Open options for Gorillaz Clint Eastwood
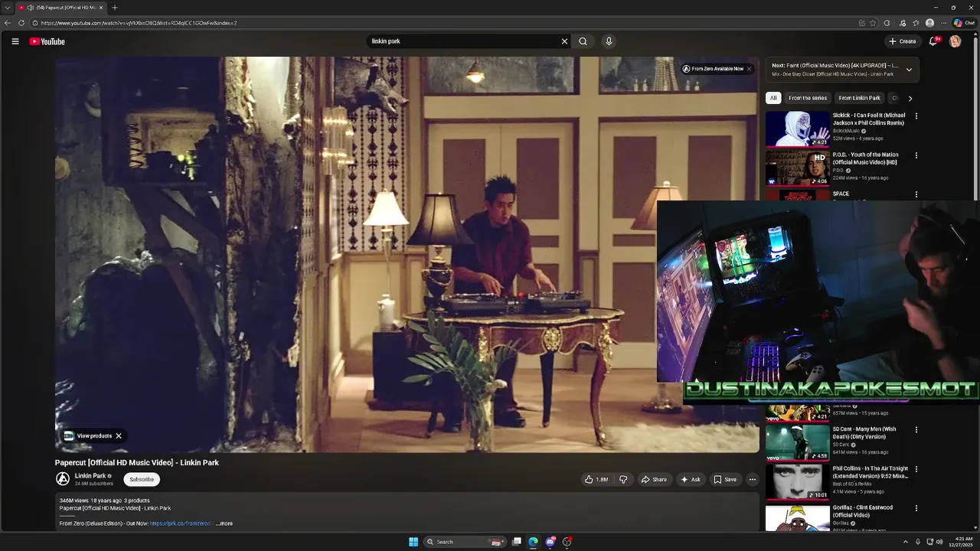This screenshot has height=551, width=980. click(x=916, y=508)
